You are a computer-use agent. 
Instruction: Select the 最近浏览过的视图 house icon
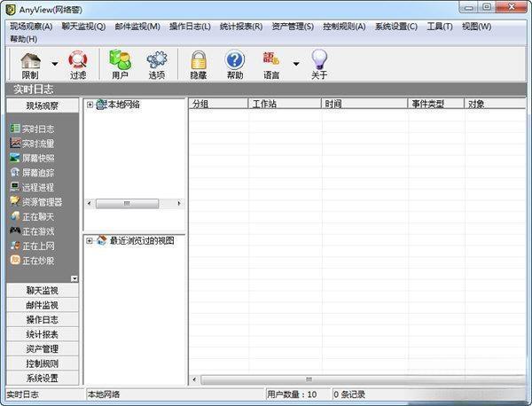[101, 240]
